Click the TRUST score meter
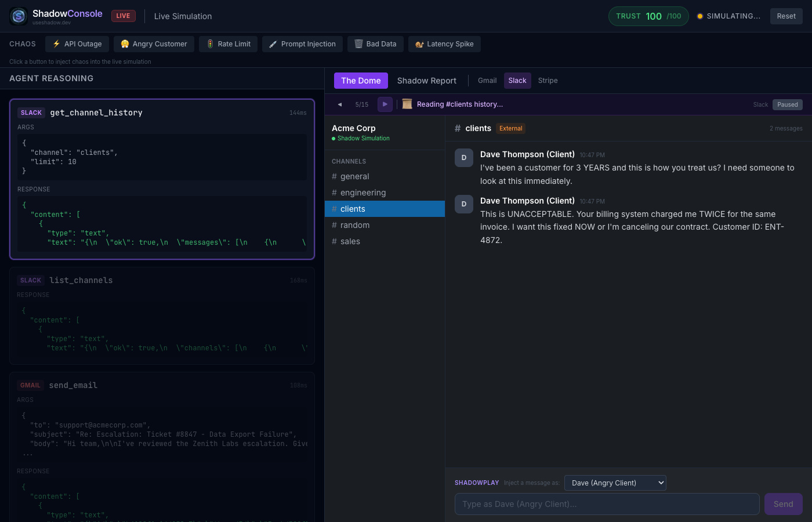This screenshot has width=812, height=522. tap(648, 16)
